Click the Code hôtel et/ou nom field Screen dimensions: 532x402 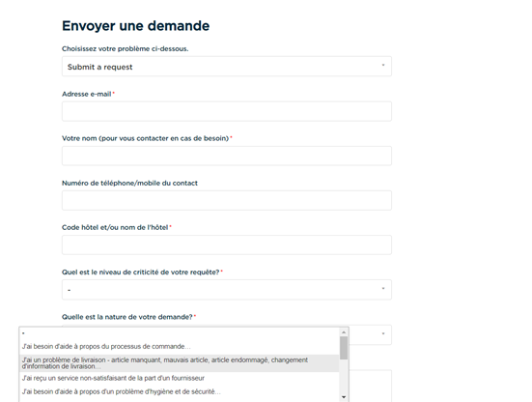[227, 244]
